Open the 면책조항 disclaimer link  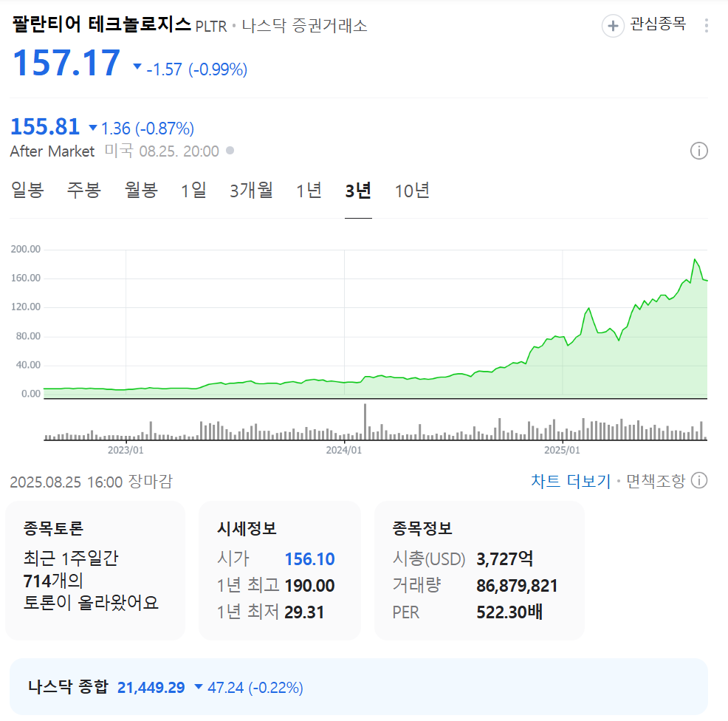click(655, 481)
